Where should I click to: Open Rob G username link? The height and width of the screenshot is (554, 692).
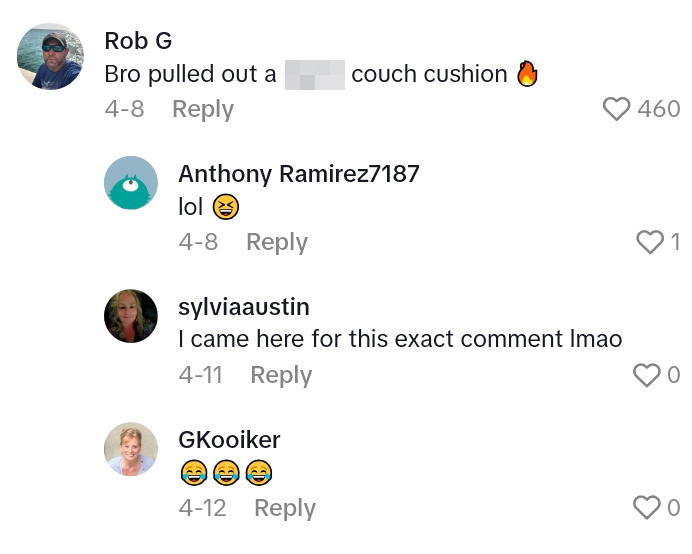click(x=138, y=41)
